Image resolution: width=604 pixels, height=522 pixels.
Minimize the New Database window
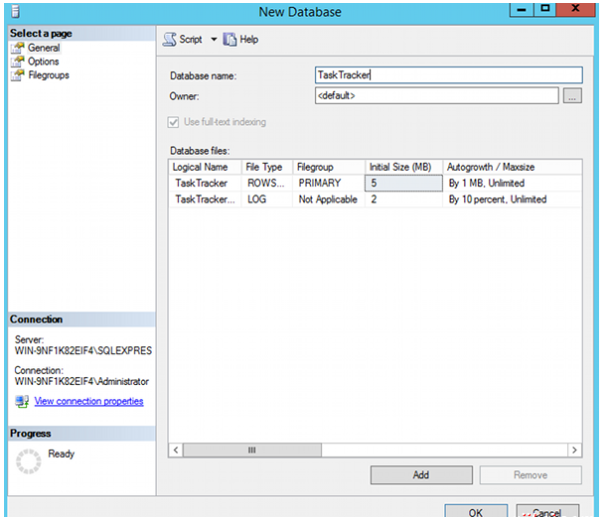pyautogui.click(x=522, y=9)
